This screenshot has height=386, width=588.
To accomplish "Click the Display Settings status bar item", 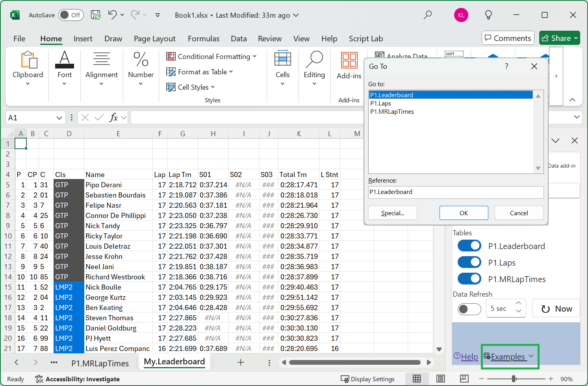I will click(367, 379).
